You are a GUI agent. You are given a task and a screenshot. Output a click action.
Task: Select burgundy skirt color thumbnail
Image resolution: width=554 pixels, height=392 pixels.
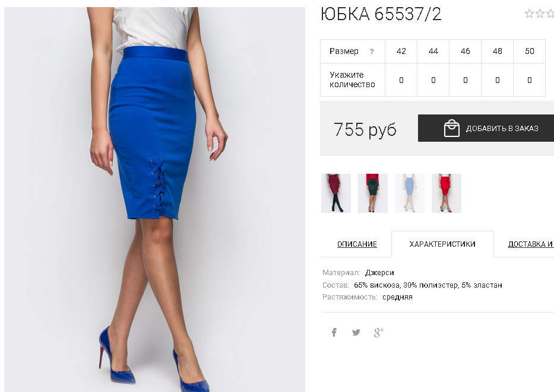336,193
